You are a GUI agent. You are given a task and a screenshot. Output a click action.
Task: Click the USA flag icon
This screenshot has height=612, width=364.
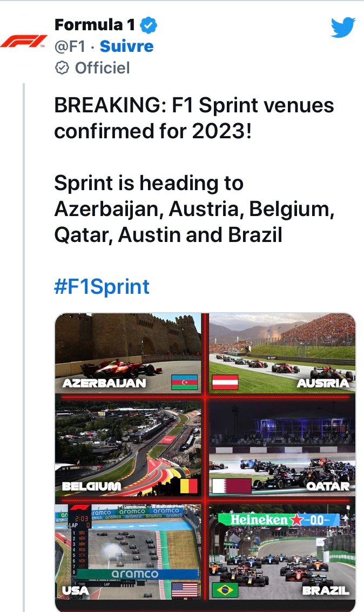tap(184, 589)
